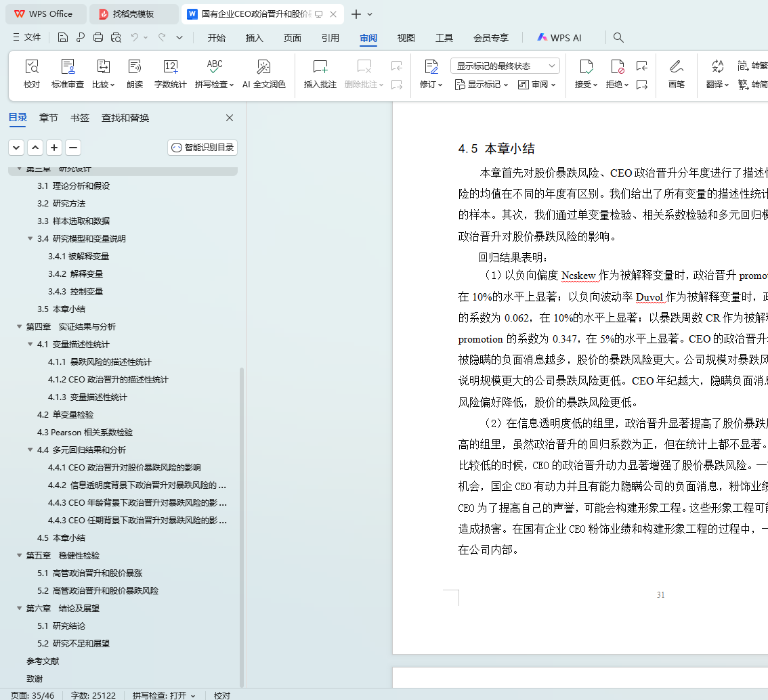Click the redo arrow icon
Image resolution: width=768 pixels, height=700 pixels.
point(162,37)
